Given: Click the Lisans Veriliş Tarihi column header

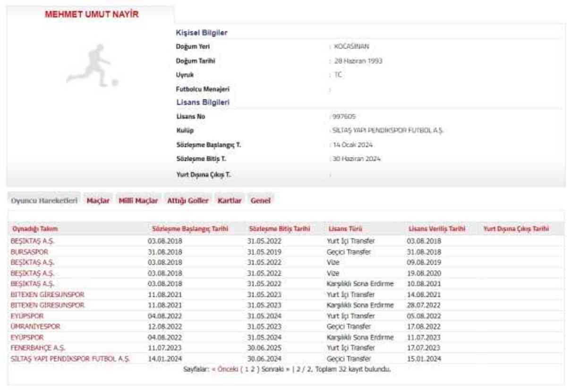Looking at the screenshot, I should click(437, 229).
